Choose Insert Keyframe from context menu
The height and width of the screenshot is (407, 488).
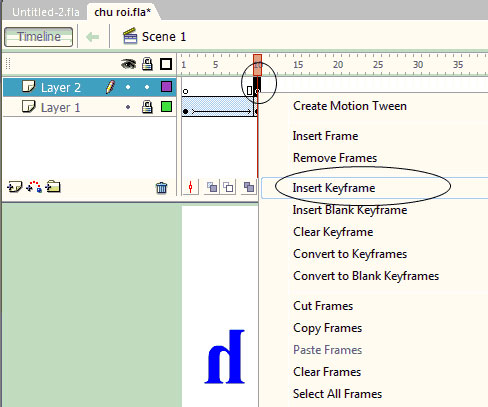pyautogui.click(x=334, y=188)
